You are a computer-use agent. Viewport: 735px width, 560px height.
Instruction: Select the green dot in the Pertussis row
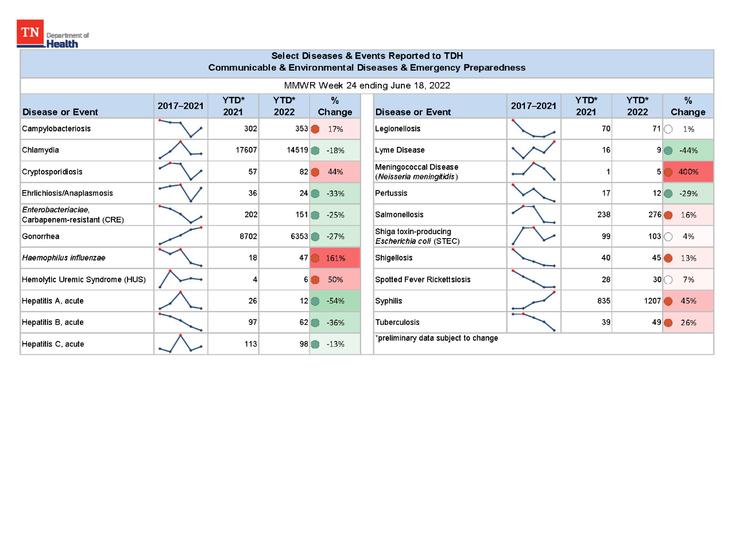(x=668, y=193)
